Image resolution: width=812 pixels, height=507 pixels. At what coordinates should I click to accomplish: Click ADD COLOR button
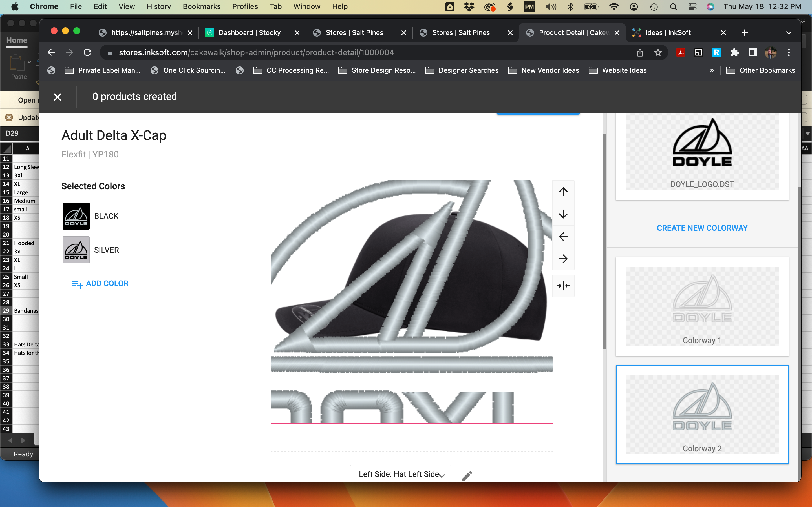(99, 283)
